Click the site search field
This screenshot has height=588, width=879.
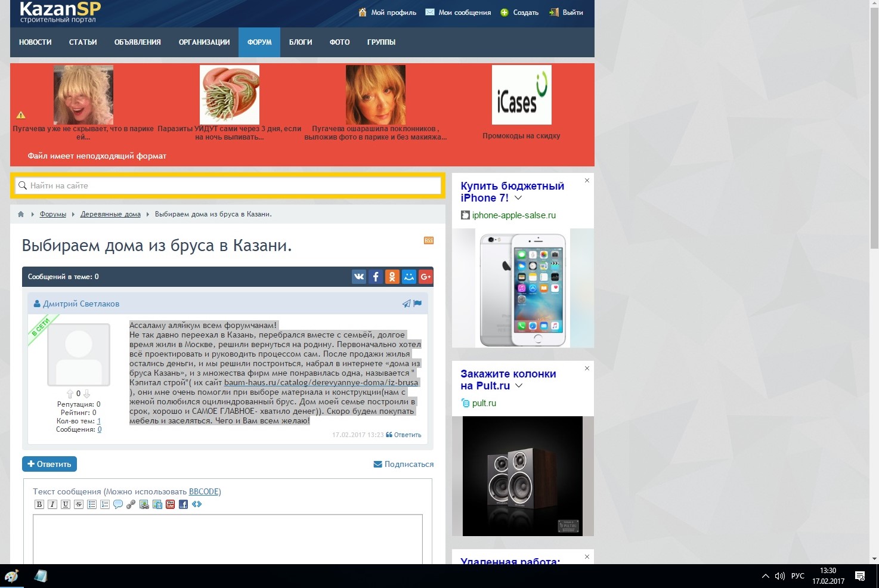pyautogui.click(x=228, y=185)
